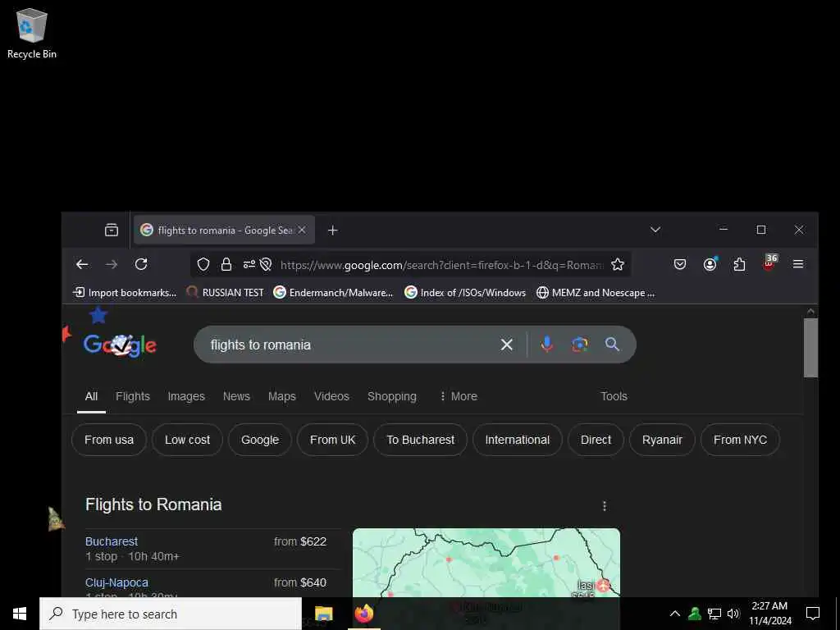
Task: Select the From usa filter chip
Action: point(109,440)
